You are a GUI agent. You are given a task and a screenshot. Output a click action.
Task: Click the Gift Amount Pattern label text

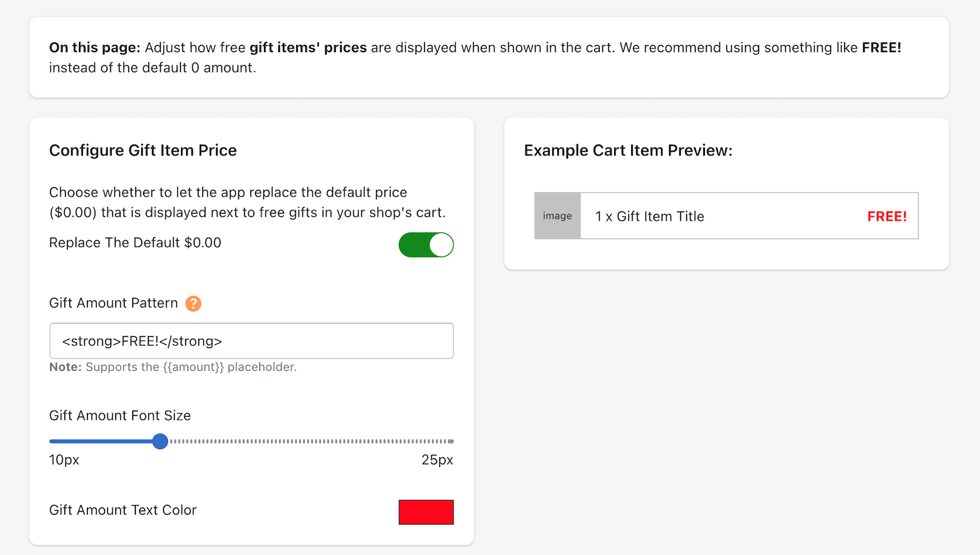pos(114,303)
